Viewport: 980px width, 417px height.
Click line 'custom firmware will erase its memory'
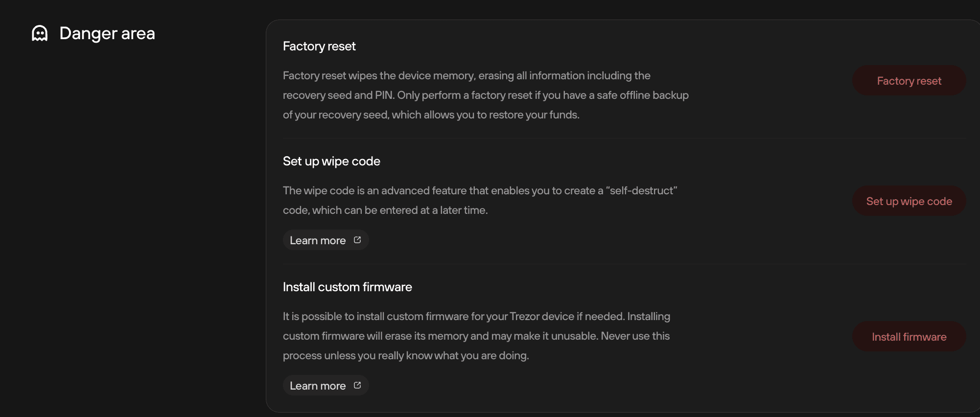point(476,336)
